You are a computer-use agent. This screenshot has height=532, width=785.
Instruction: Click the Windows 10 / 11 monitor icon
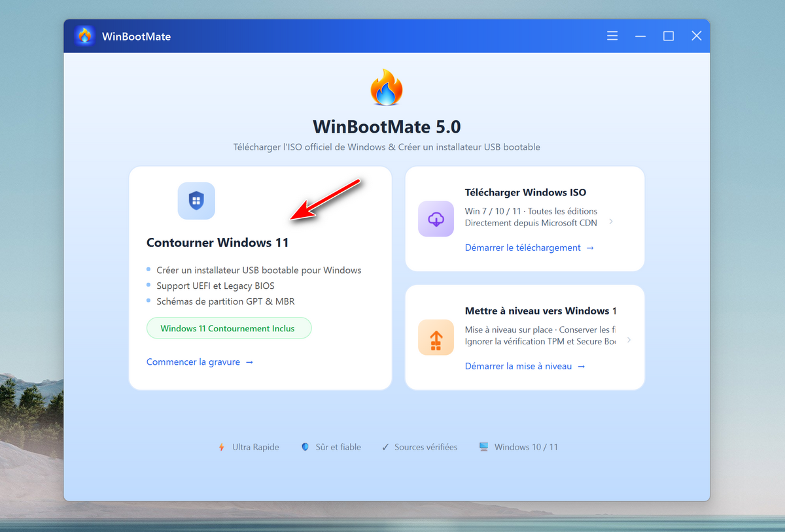pyautogui.click(x=483, y=446)
